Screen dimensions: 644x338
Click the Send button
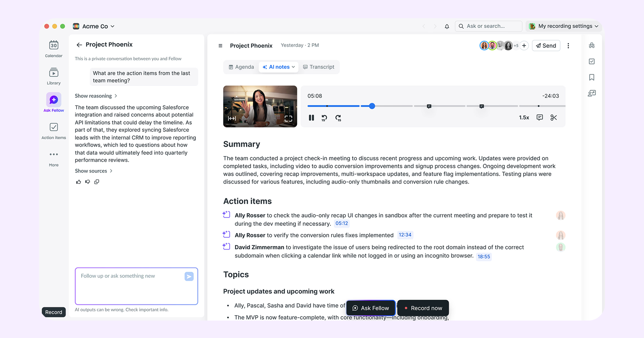pyautogui.click(x=546, y=46)
